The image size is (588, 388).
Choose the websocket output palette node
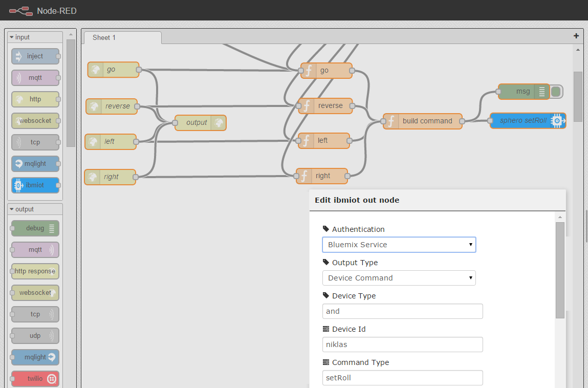tap(35, 293)
